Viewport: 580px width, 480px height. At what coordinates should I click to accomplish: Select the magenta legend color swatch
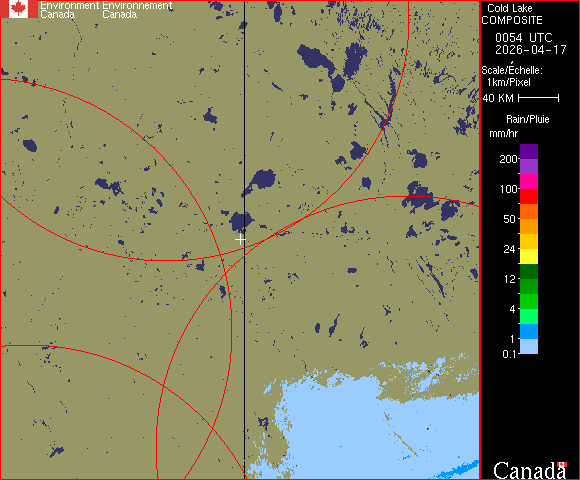point(529,182)
